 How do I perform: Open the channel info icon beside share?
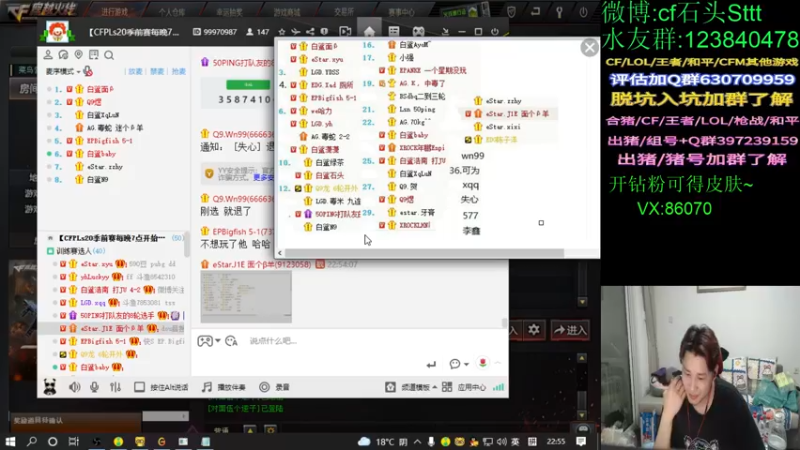pyautogui.click(x=324, y=32)
